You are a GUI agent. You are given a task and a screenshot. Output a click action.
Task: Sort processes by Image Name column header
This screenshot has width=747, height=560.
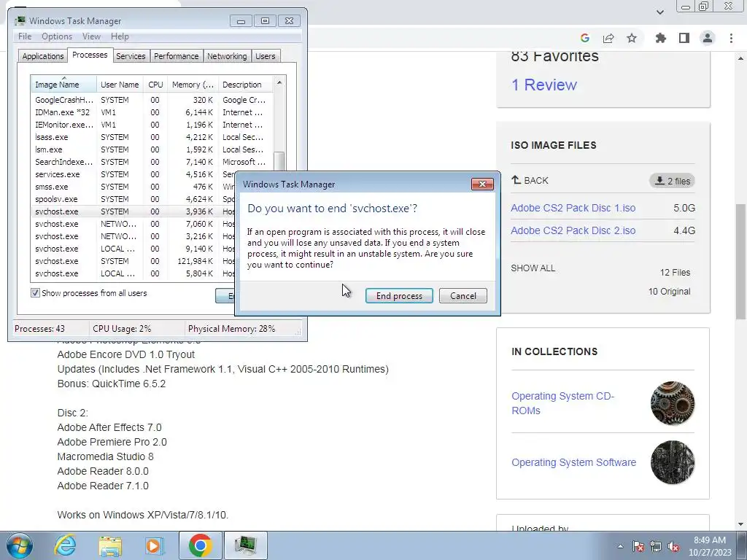[x=63, y=85]
